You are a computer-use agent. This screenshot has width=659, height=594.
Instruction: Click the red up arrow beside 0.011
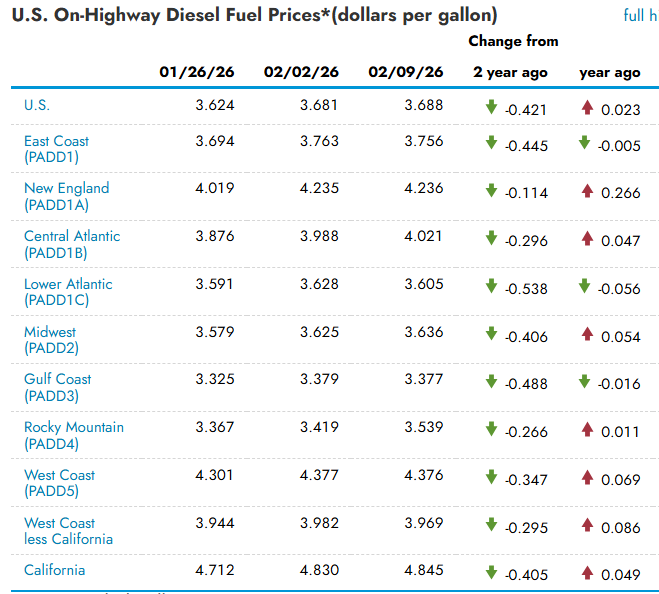587,430
